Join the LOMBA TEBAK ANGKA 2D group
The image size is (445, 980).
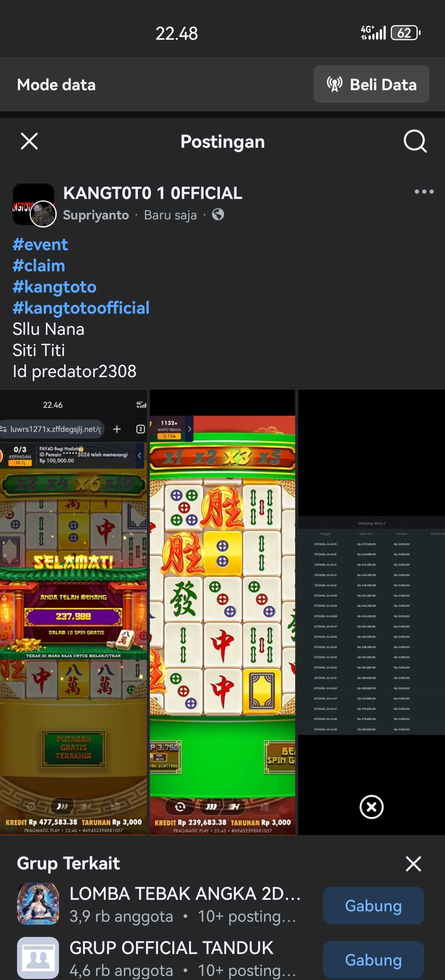pos(373,905)
